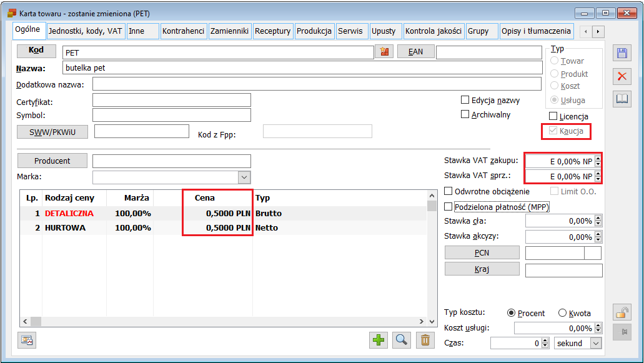Click the Save floppy disk icon
The width and height of the screenshot is (644, 363).
coord(622,53)
